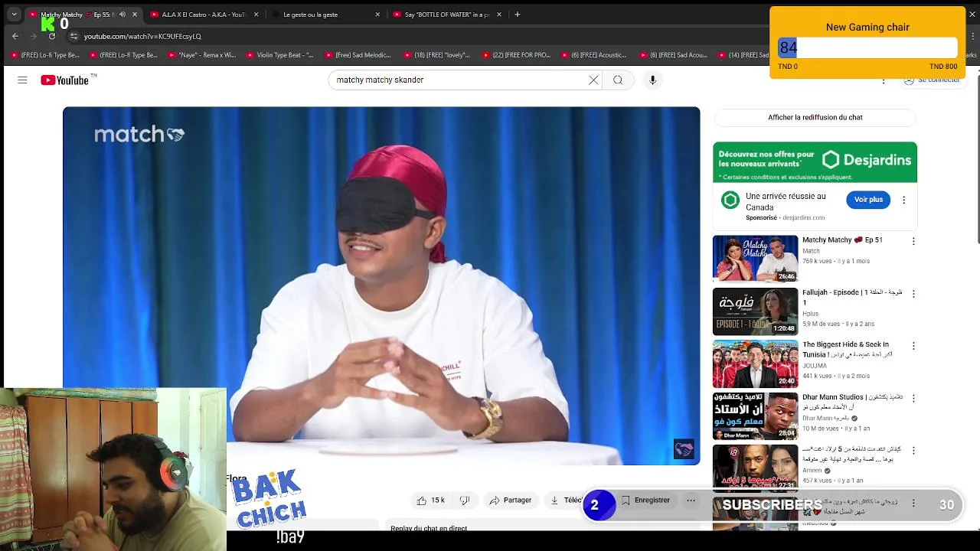Open Dhar Mann 28:04 video thumbnail
Image resolution: width=980 pixels, height=551 pixels.
tap(755, 416)
